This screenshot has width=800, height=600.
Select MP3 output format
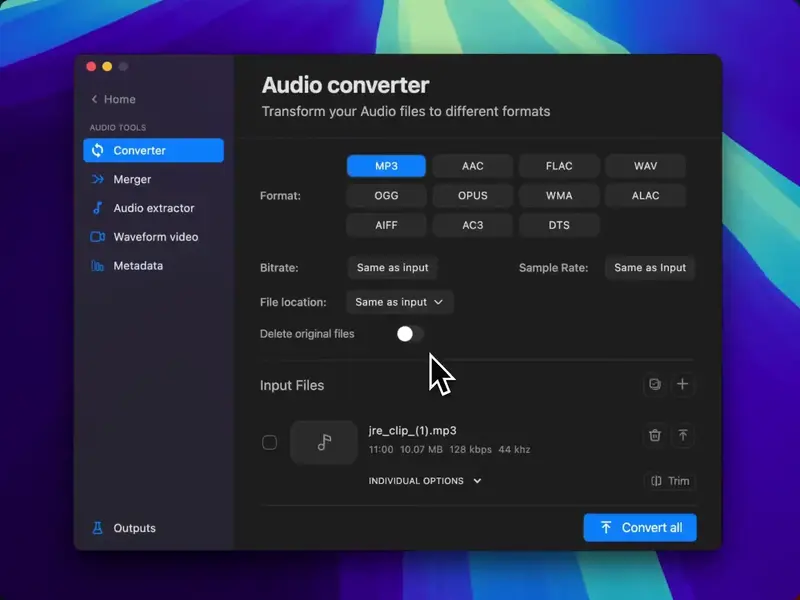386,166
